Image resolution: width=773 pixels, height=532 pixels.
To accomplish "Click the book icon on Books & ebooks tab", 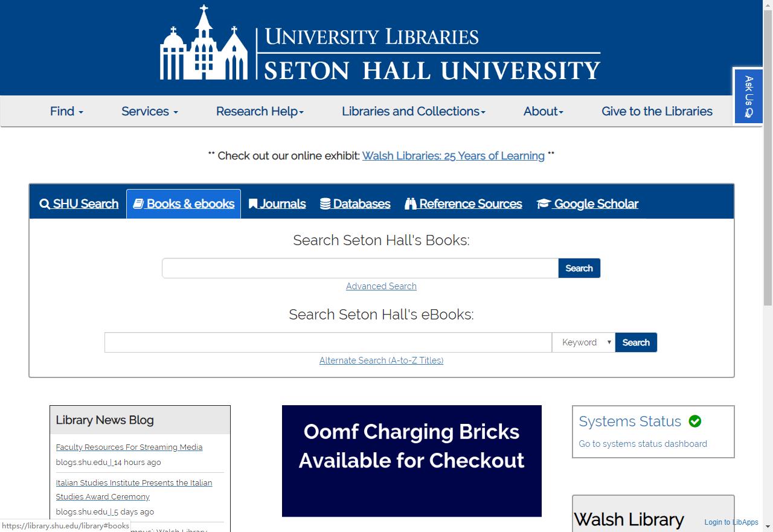I will click(138, 204).
